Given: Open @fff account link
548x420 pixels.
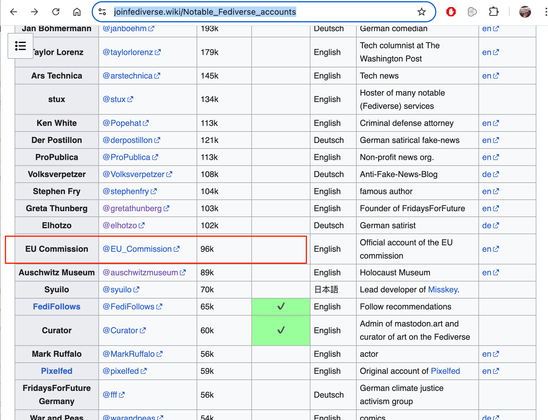Looking at the screenshot, I should 113,395.
